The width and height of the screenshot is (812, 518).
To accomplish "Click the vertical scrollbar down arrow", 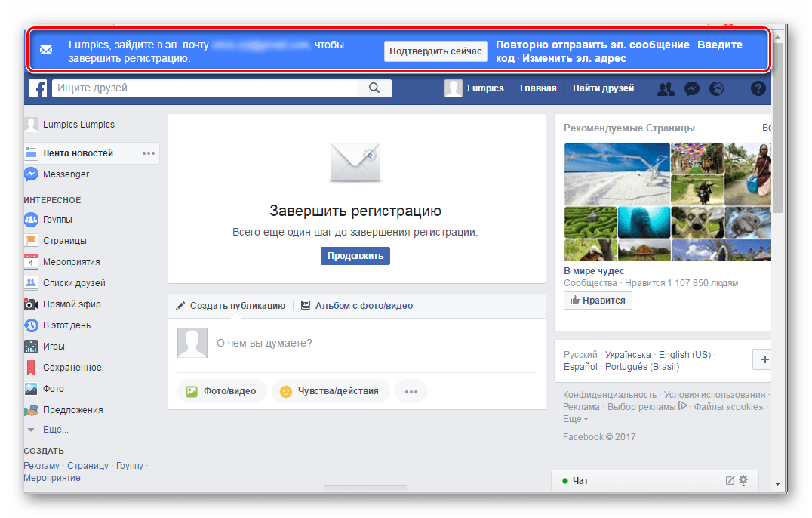I will 777,484.
